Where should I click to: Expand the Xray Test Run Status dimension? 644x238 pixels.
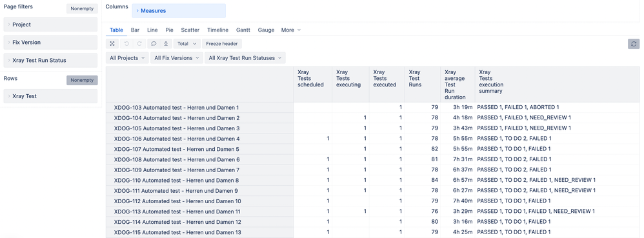tap(50, 61)
